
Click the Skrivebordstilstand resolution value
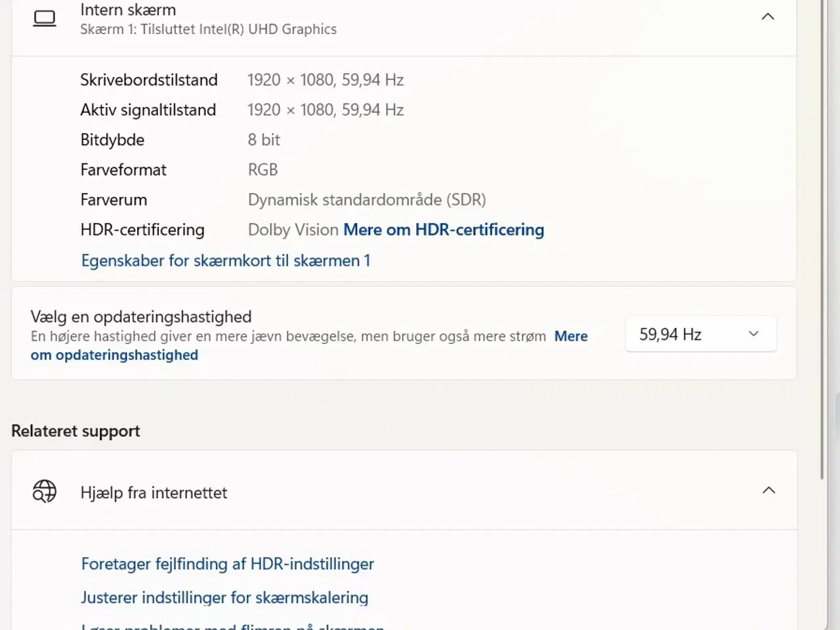pyautogui.click(x=325, y=80)
